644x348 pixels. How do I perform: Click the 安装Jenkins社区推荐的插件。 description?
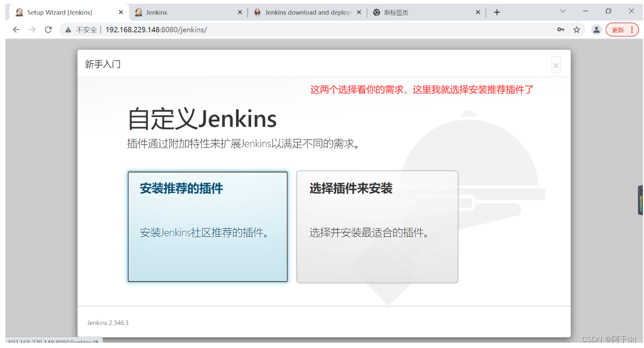[x=204, y=233]
